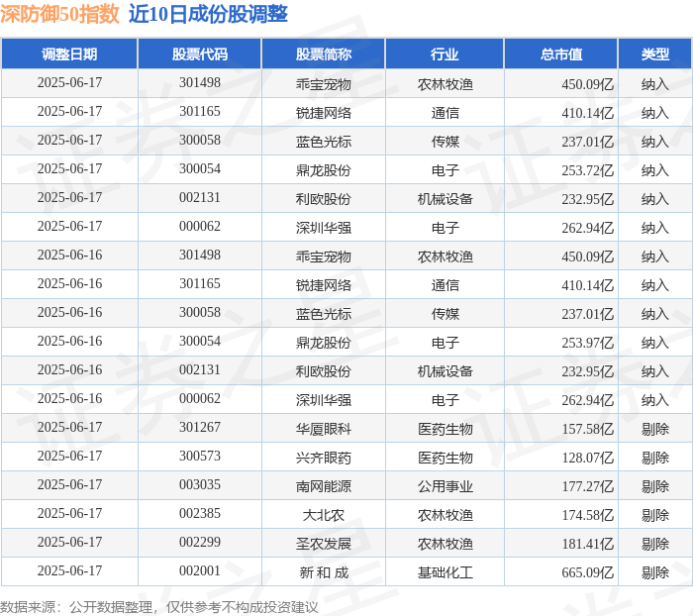This screenshot has width=693, height=616.
Task: Click the 行业 column header
Action: click(x=445, y=53)
